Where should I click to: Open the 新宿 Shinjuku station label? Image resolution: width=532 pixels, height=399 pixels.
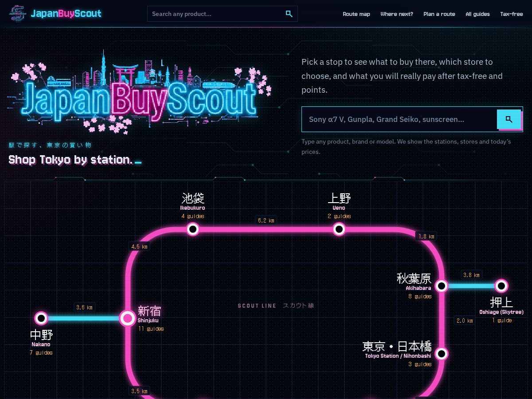click(149, 314)
